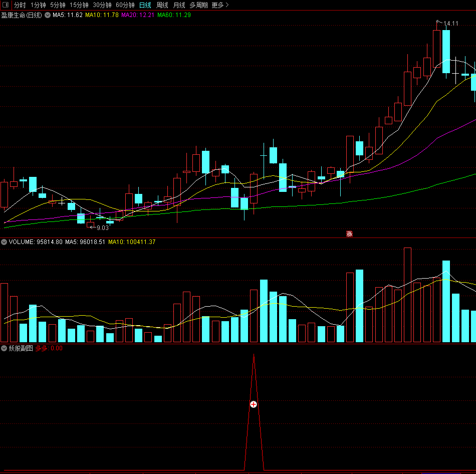Switch to the 60分钟 chart period

pos(125,5)
